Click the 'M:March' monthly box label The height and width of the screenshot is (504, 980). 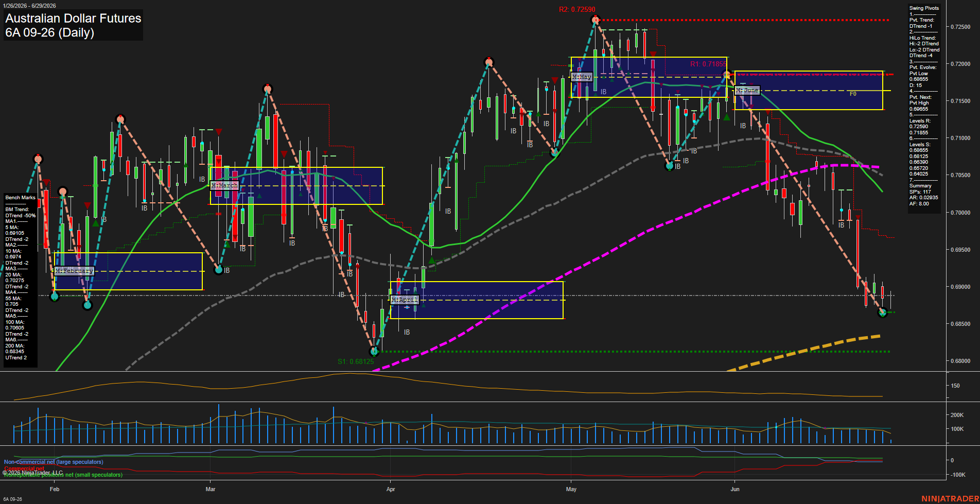coord(224,185)
